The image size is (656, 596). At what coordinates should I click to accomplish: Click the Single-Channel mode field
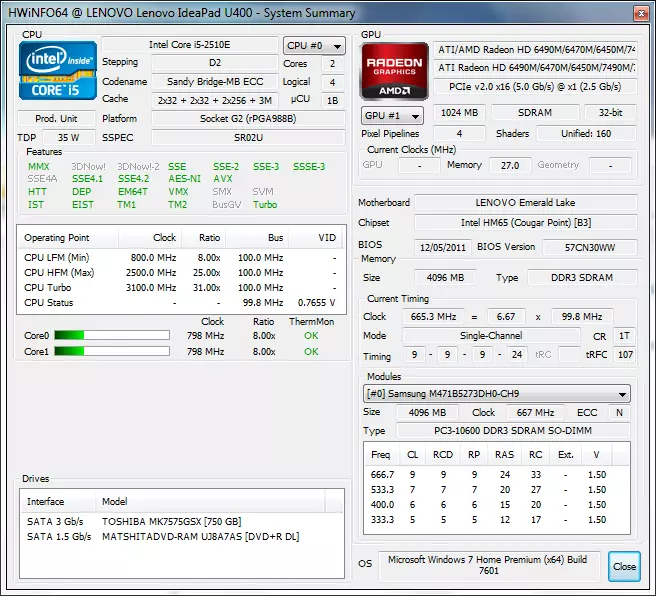pos(491,336)
